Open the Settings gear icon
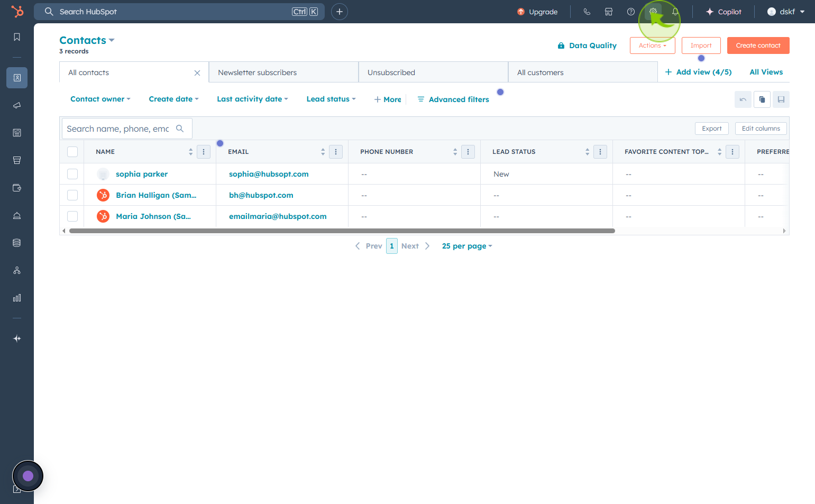815x504 pixels. click(x=653, y=12)
